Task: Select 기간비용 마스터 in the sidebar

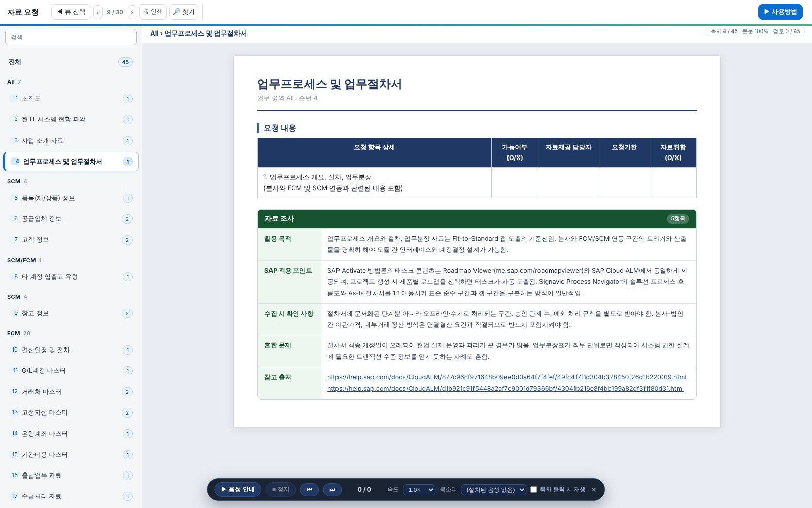Action: tap(71, 455)
